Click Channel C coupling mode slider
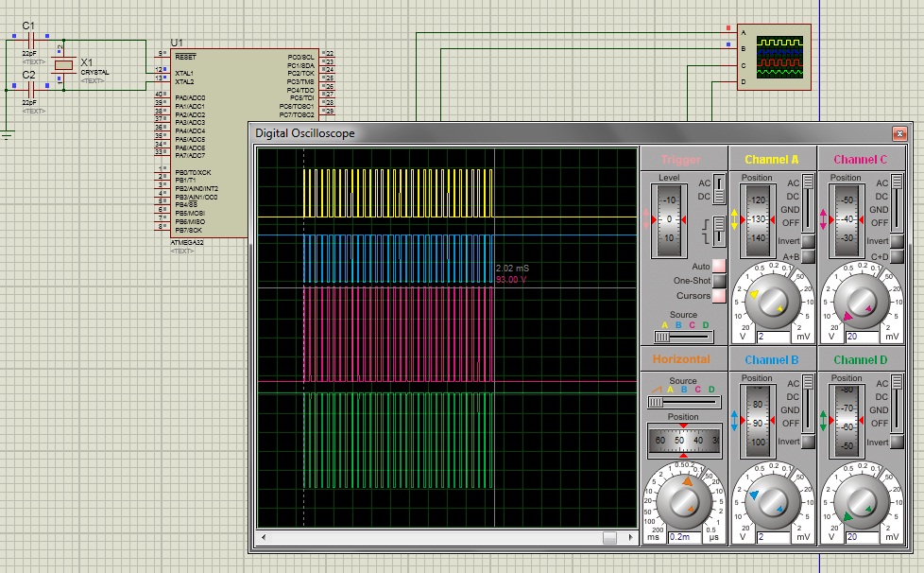The width and height of the screenshot is (924, 573). click(x=897, y=202)
